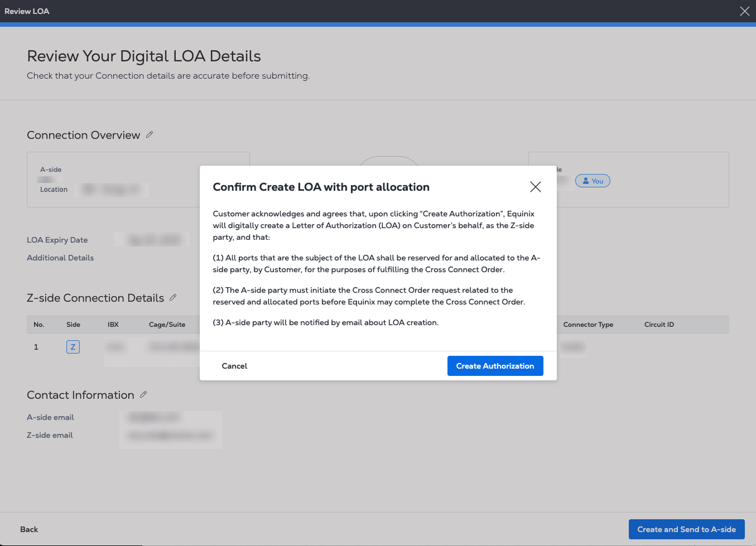
Task: Click the Circuit ID column header
Action: [659, 325]
